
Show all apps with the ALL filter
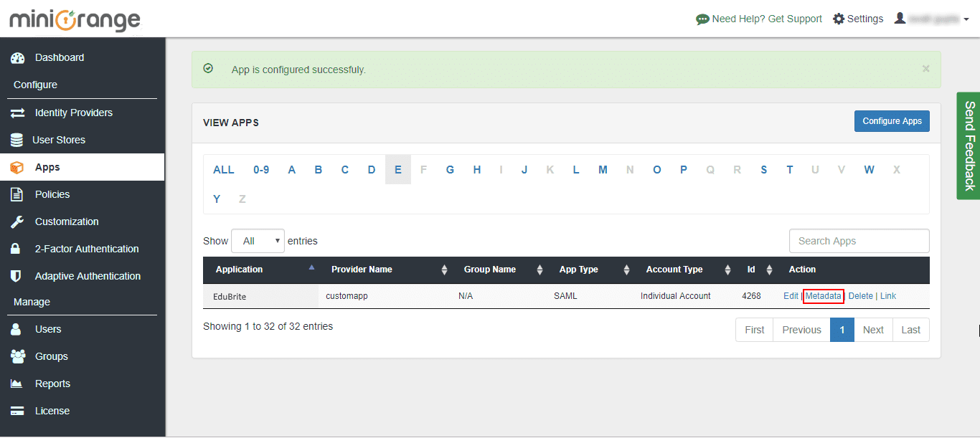[223, 169]
